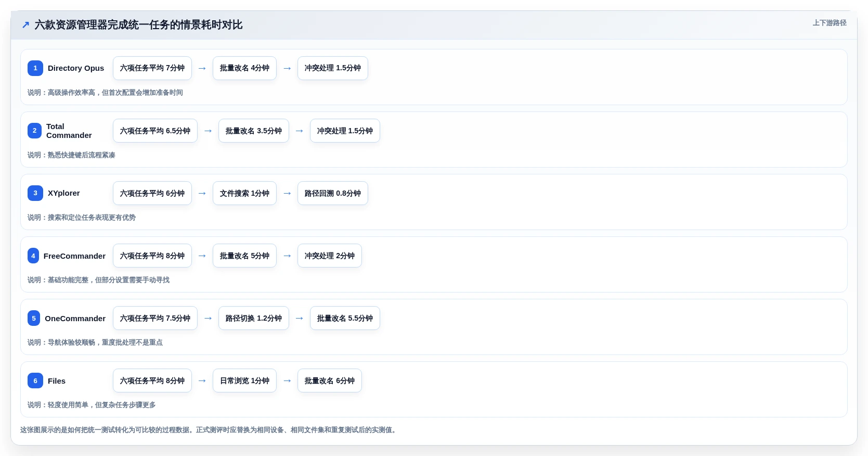The image size is (868, 456).
Task: Click the 批量改名 5.5分钟 box
Action: (345, 318)
